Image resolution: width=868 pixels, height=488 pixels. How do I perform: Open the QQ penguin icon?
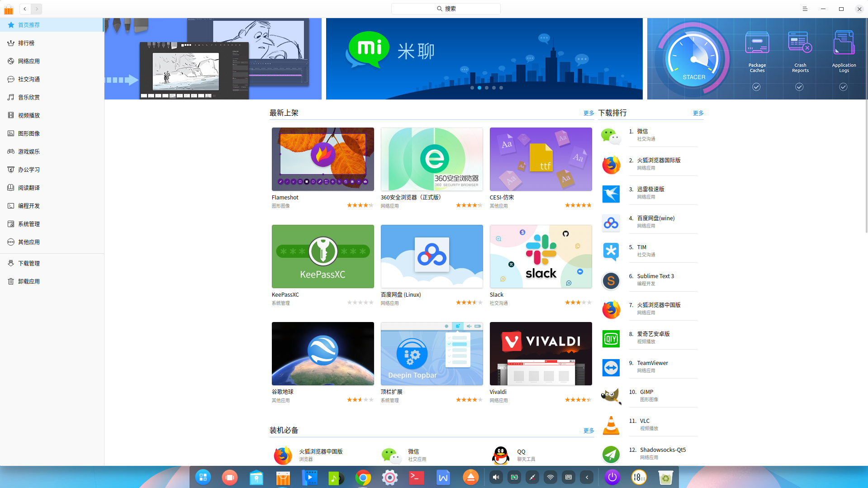(x=501, y=455)
